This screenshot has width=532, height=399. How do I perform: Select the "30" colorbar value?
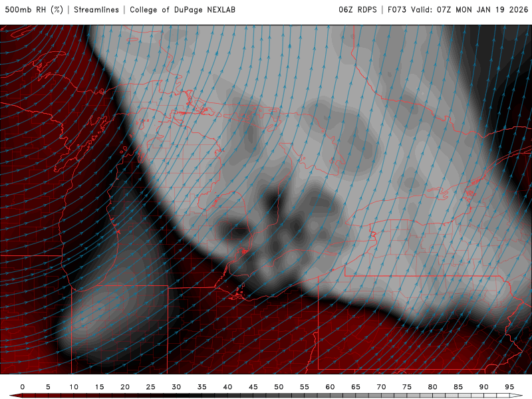176,387
